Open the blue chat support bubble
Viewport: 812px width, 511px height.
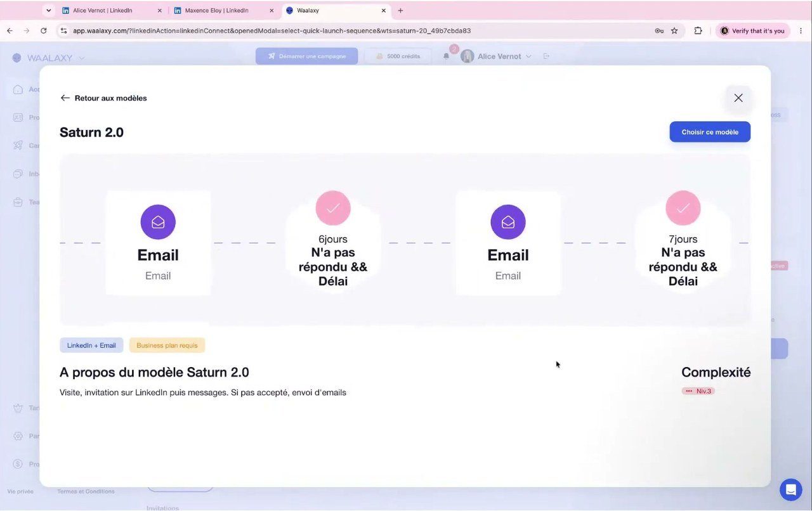click(x=790, y=489)
